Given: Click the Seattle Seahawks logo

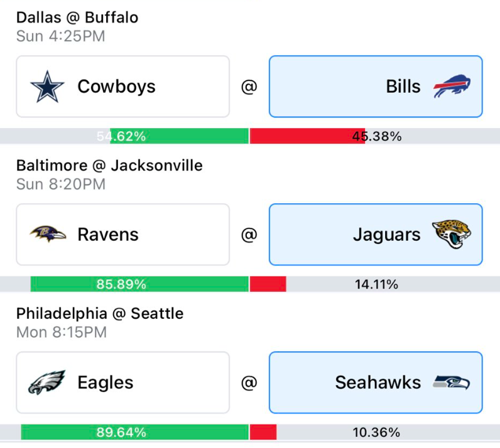Looking at the screenshot, I should click(452, 382).
